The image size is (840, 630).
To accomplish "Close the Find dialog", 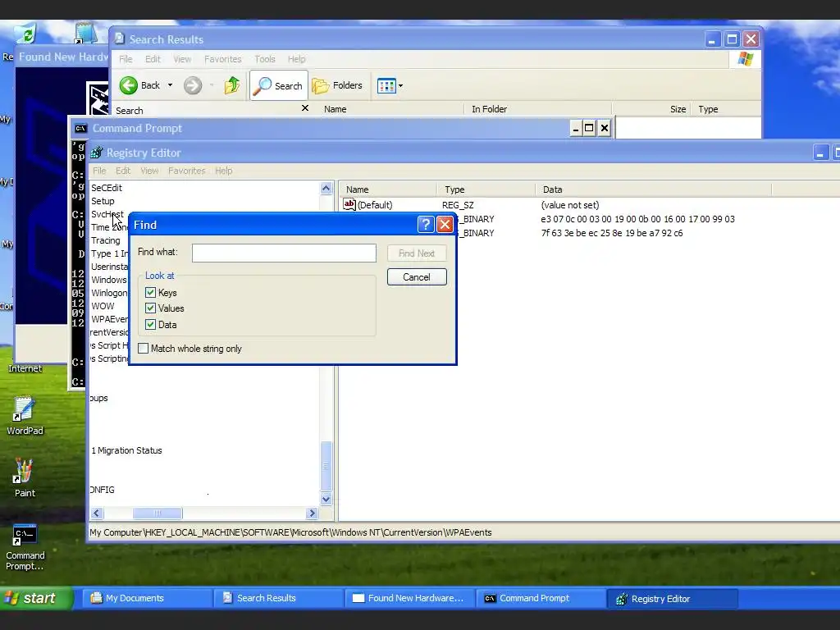I will click(x=445, y=225).
